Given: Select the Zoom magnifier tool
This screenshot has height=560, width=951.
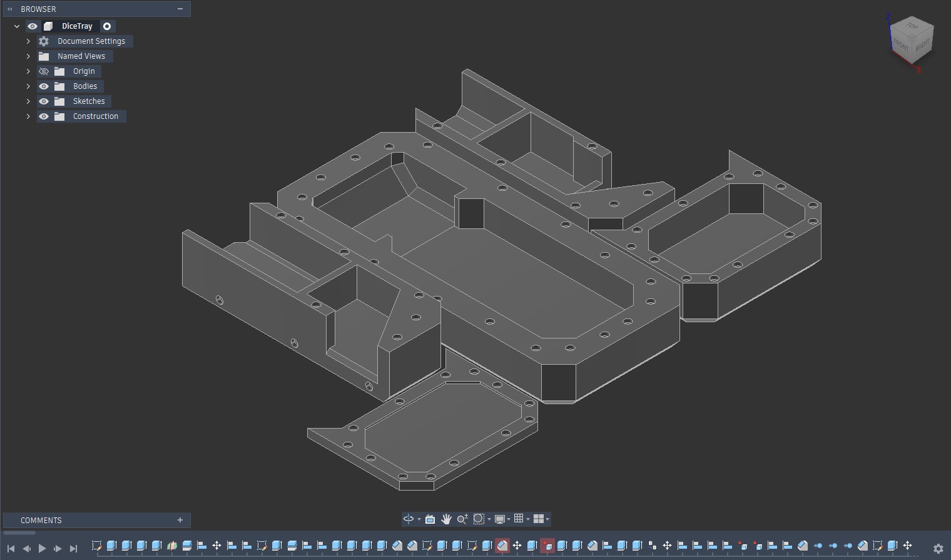Looking at the screenshot, I should pos(462,519).
